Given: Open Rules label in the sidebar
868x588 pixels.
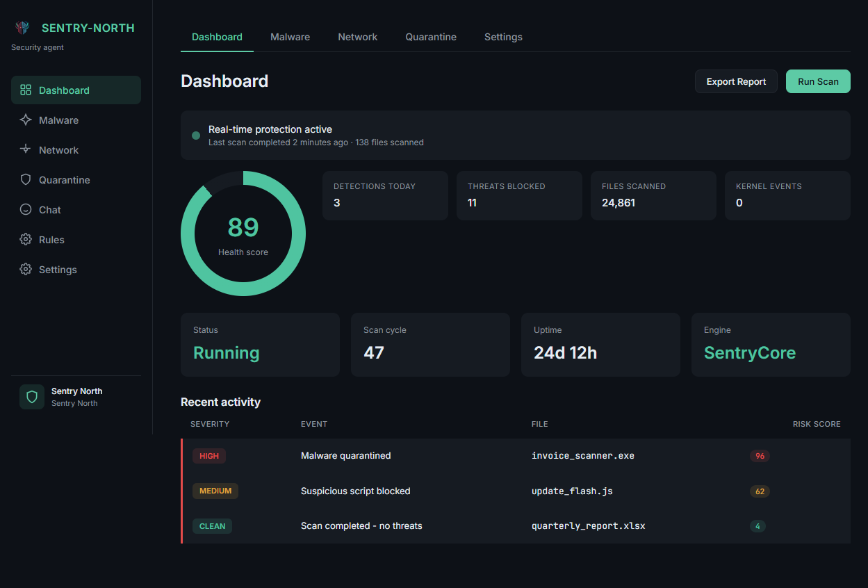Looking at the screenshot, I should tap(51, 240).
